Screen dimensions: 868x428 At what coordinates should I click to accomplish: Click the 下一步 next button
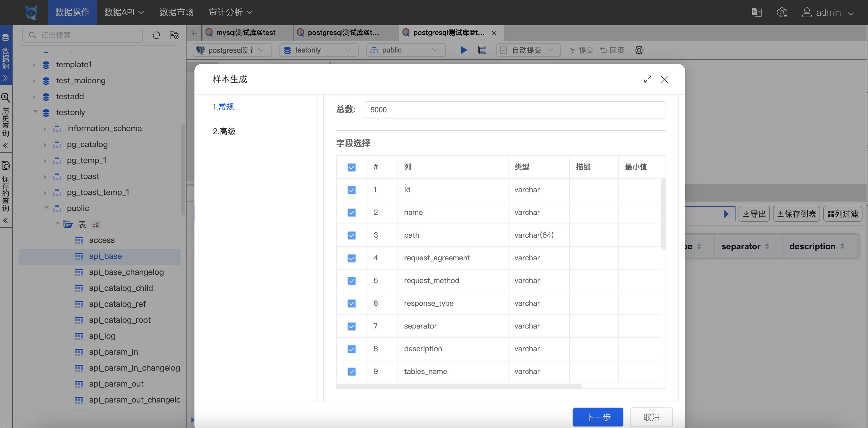point(597,417)
